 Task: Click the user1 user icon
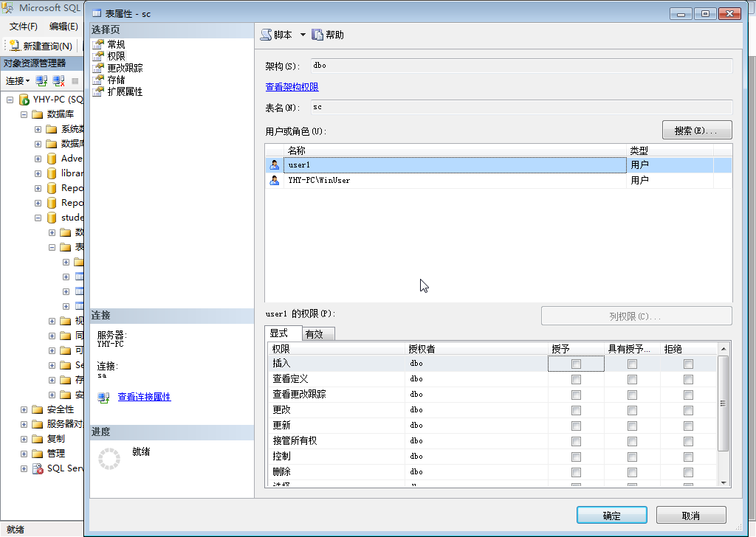(x=275, y=165)
